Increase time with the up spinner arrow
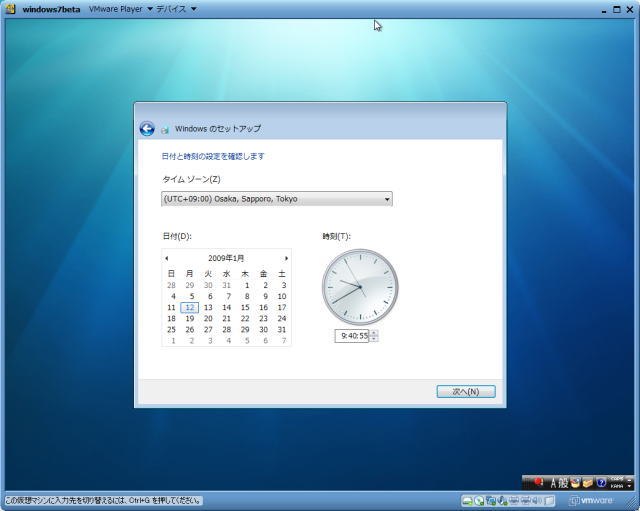 [374, 333]
